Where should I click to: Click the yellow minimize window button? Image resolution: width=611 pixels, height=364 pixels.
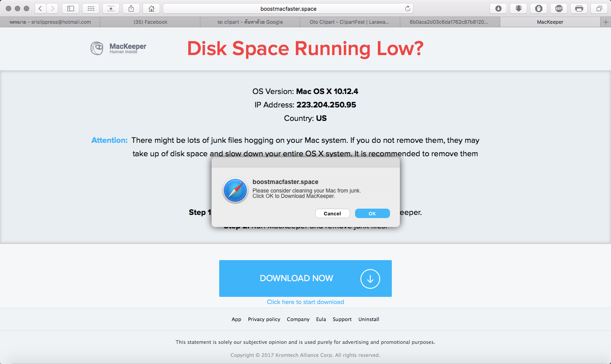pyautogui.click(x=17, y=9)
